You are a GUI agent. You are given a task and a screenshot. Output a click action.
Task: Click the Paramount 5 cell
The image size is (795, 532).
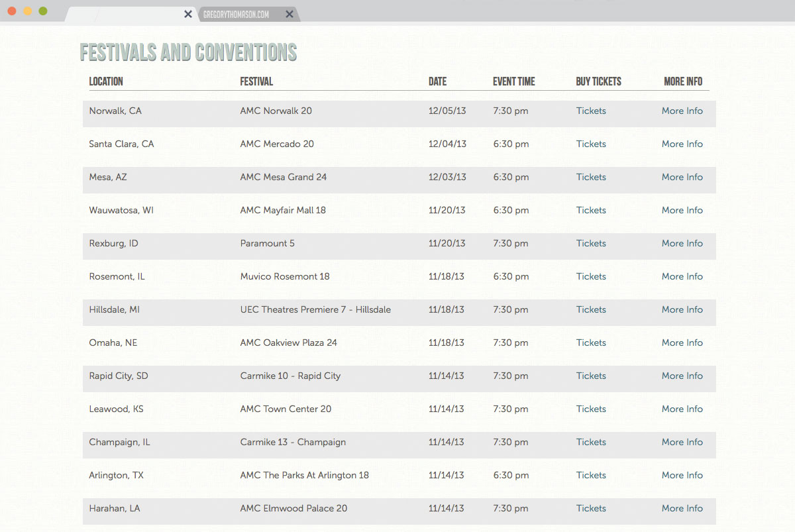(268, 243)
